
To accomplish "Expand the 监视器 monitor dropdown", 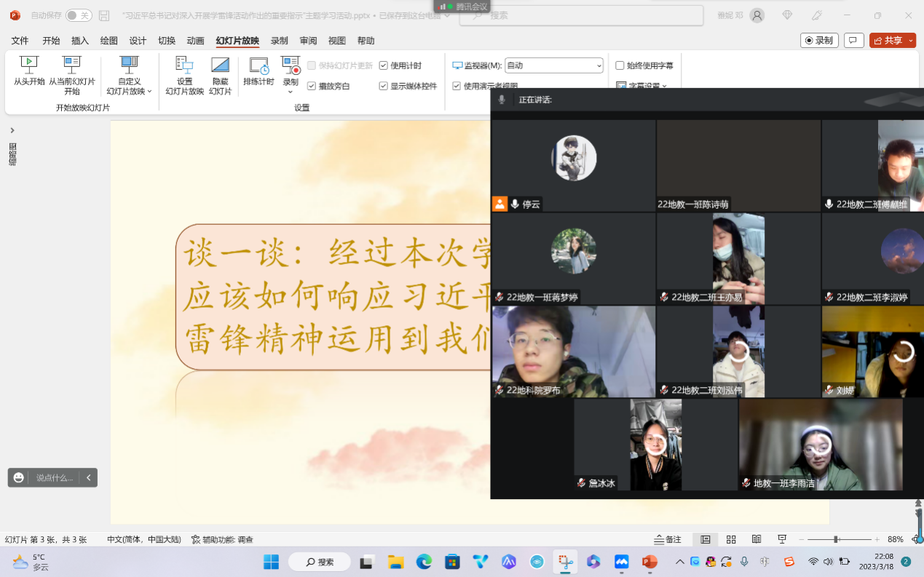I will [599, 65].
